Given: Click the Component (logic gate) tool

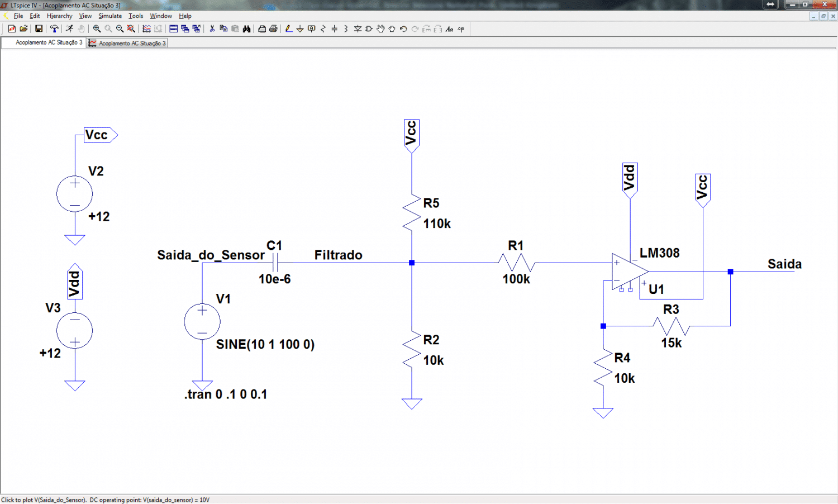Looking at the screenshot, I should point(369,28).
